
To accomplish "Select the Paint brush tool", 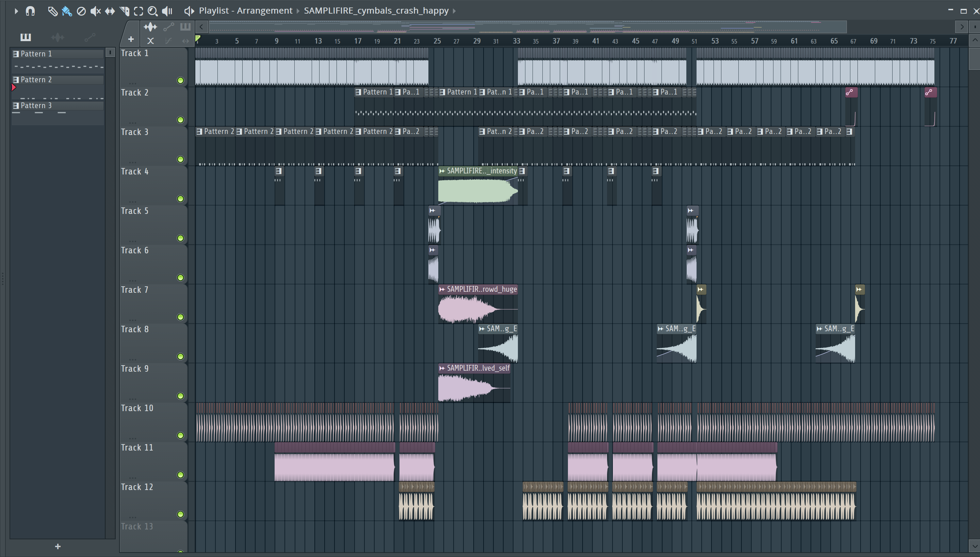I will tap(67, 11).
